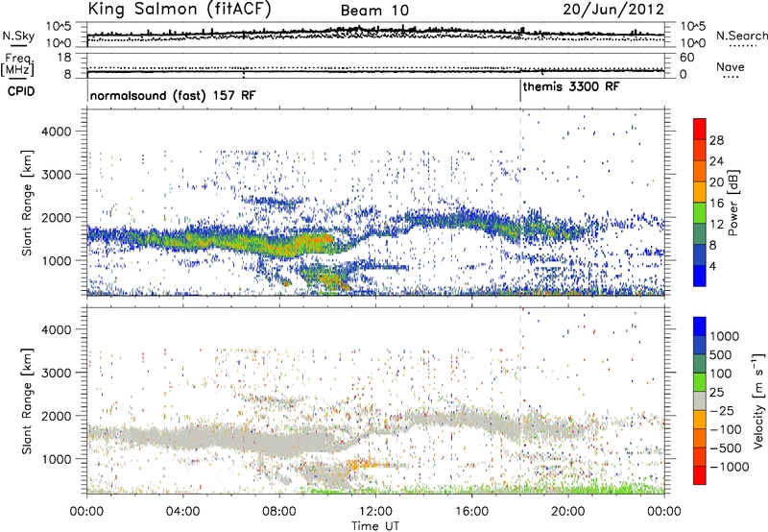The width and height of the screenshot is (768, 532).
Task: Click the 'themis 3300 RF' text
Action: click(x=571, y=86)
